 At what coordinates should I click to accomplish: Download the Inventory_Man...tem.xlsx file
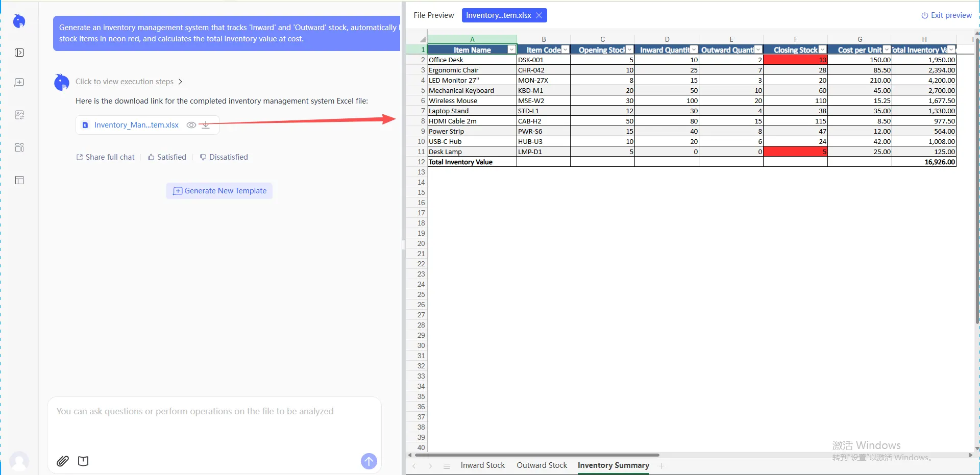point(206,124)
